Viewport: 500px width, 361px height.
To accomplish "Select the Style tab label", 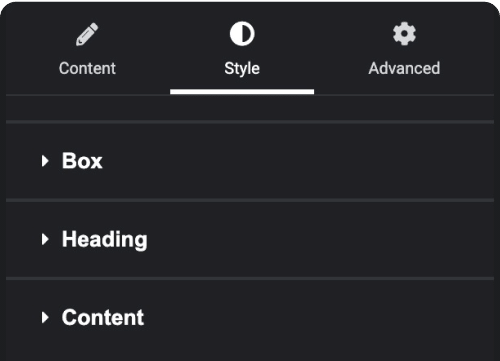I will click(x=242, y=69).
